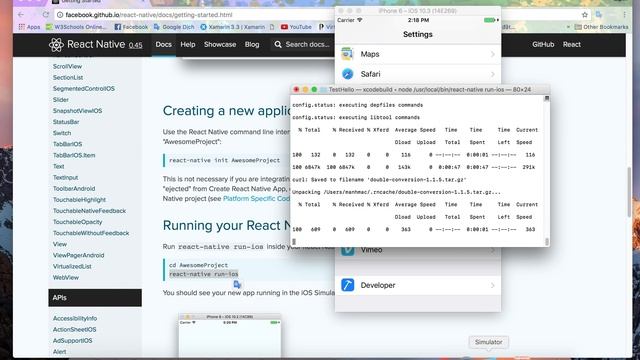Open the GitHub link in navbar
The height and width of the screenshot is (360, 640).
point(543,44)
